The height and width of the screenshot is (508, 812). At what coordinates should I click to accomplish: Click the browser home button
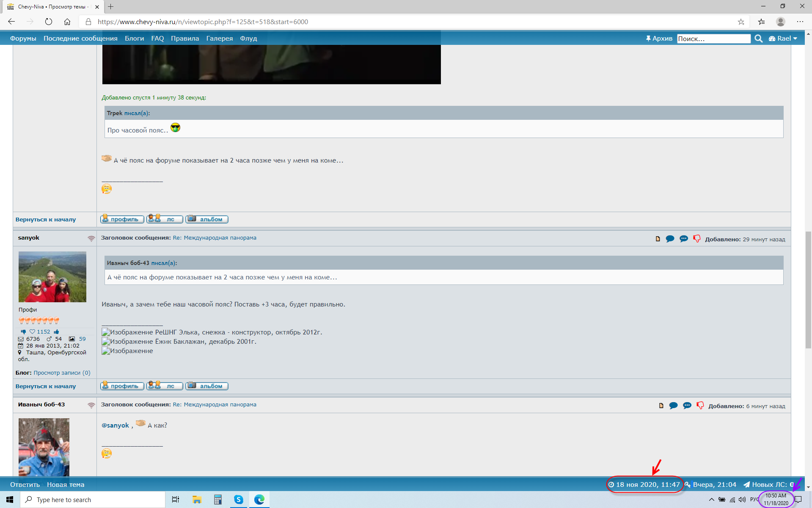tap(67, 22)
